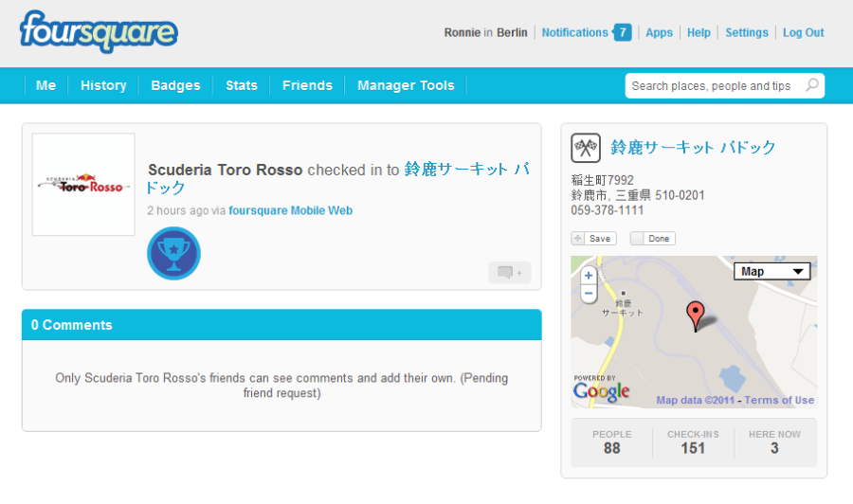The width and height of the screenshot is (853, 504).
Task: Open the venue title in sidebar
Action: pyautogui.click(x=693, y=147)
